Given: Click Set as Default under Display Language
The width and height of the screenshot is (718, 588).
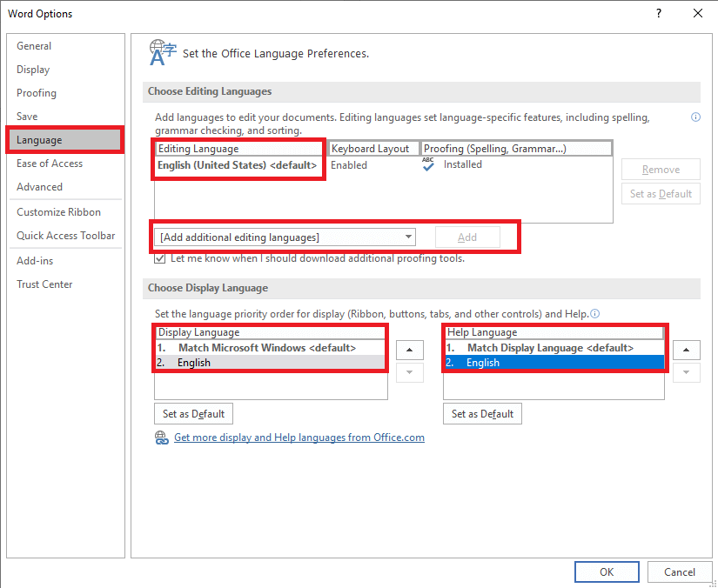Looking at the screenshot, I should point(194,414).
